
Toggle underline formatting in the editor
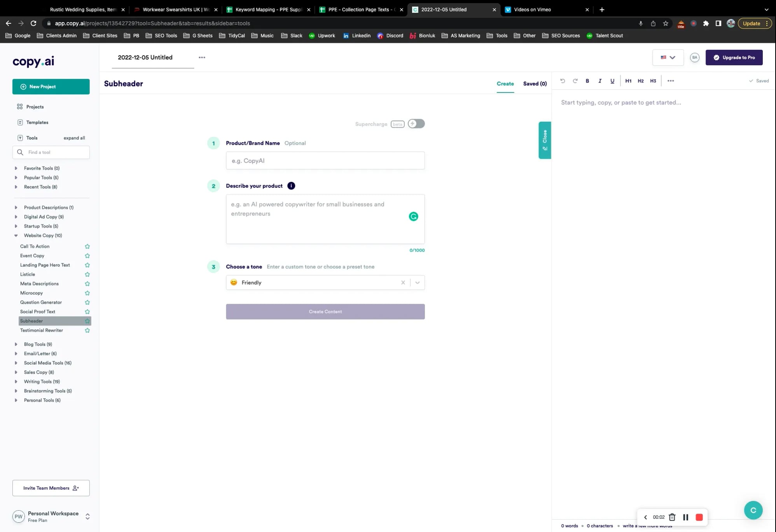pos(612,81)
